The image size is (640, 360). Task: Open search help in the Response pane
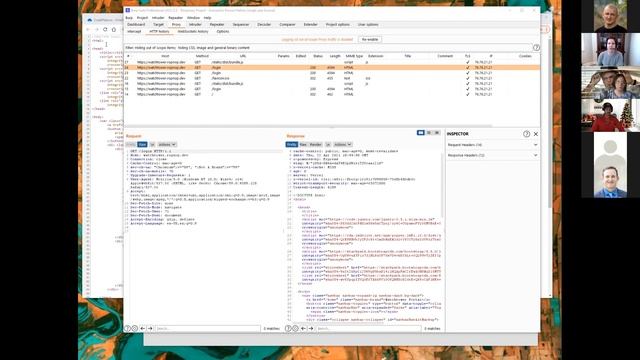pyautogui.click(x=288, y=328)
